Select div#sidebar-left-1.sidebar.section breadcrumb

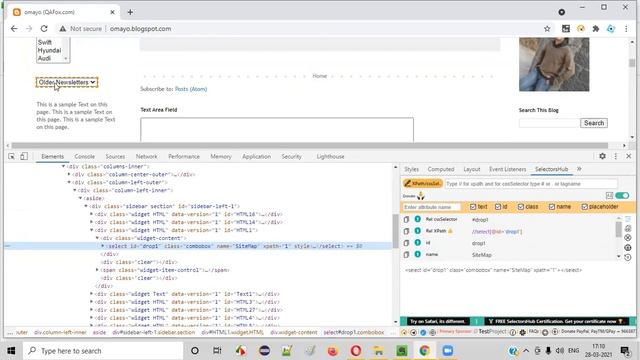[x=153, y=332]
